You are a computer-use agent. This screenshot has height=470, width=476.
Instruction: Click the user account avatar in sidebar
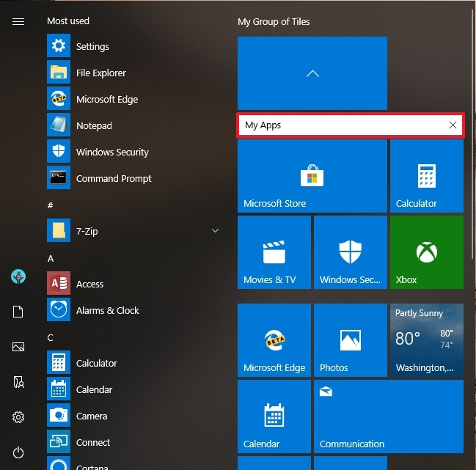tap(18, 276)
